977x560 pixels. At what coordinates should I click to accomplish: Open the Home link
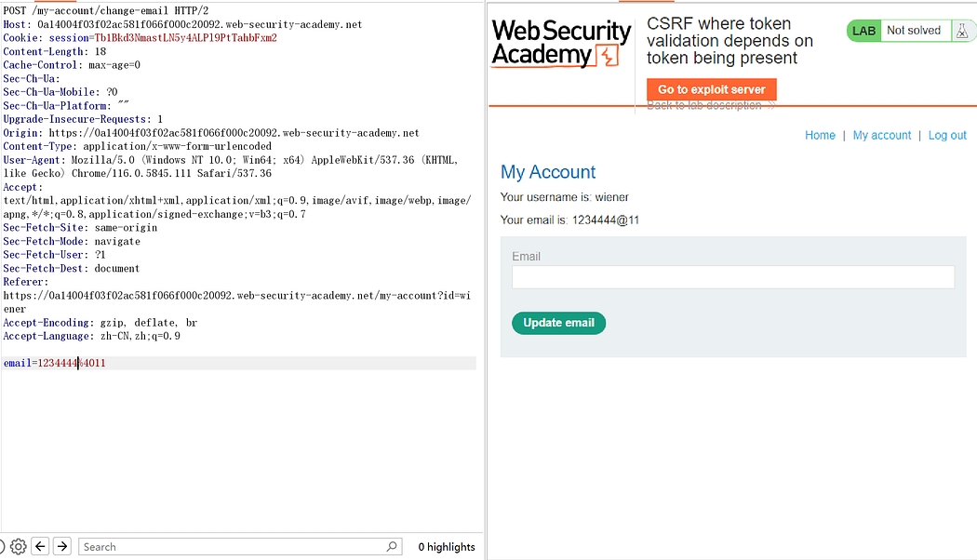[820, 136]
